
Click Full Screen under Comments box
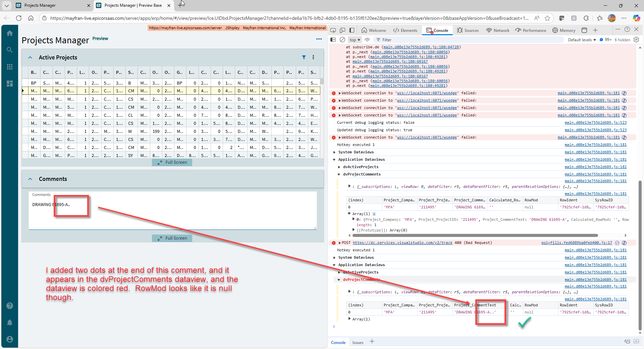click(172, 238)
